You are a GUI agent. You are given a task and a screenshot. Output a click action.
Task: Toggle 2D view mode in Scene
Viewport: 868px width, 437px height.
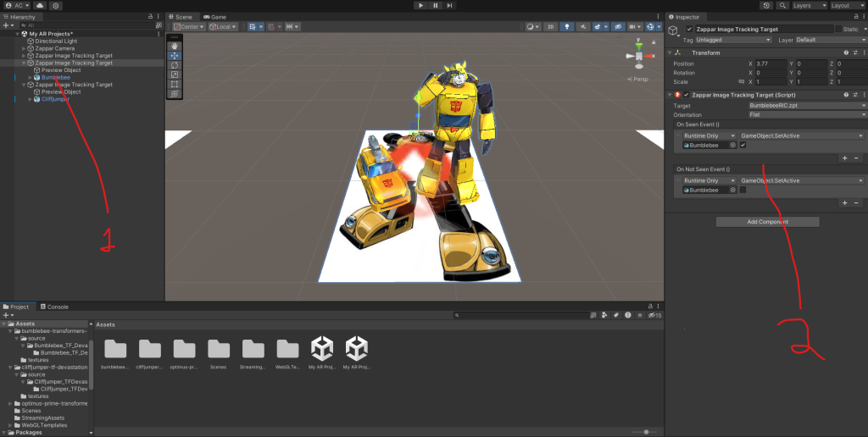point(550,26)
